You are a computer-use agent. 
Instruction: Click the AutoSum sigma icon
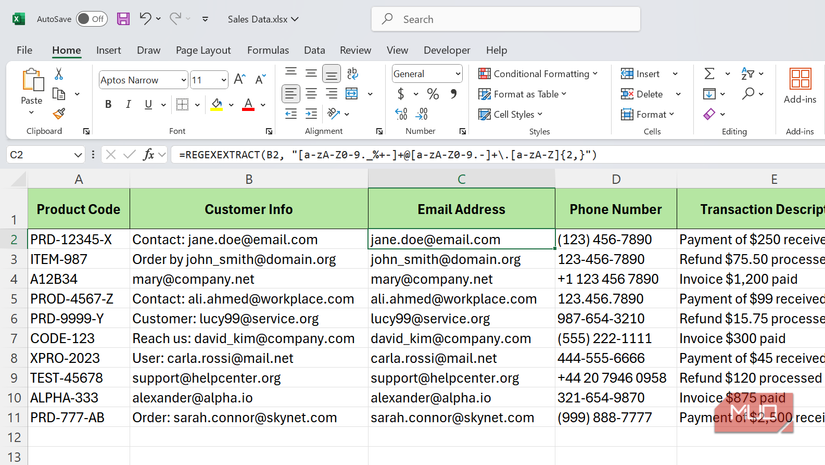point(709,74)
